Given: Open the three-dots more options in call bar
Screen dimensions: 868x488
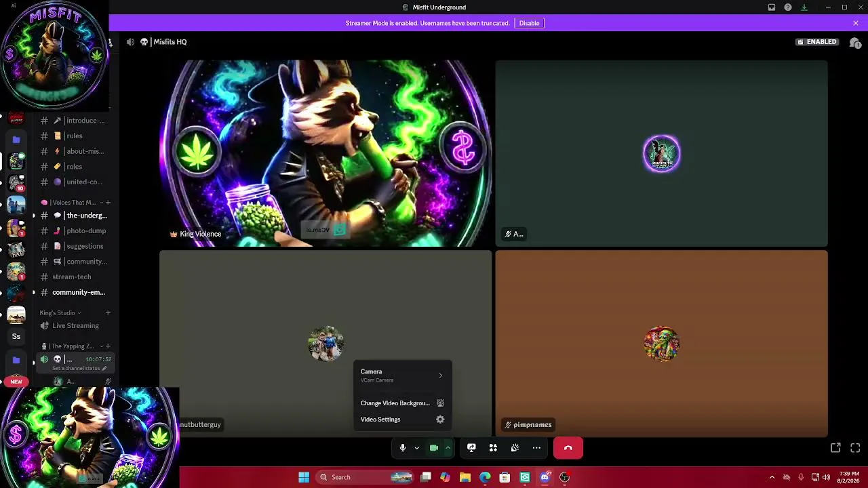Looking at the screenshot, I should pyautogui.click(x=536, y=448).
